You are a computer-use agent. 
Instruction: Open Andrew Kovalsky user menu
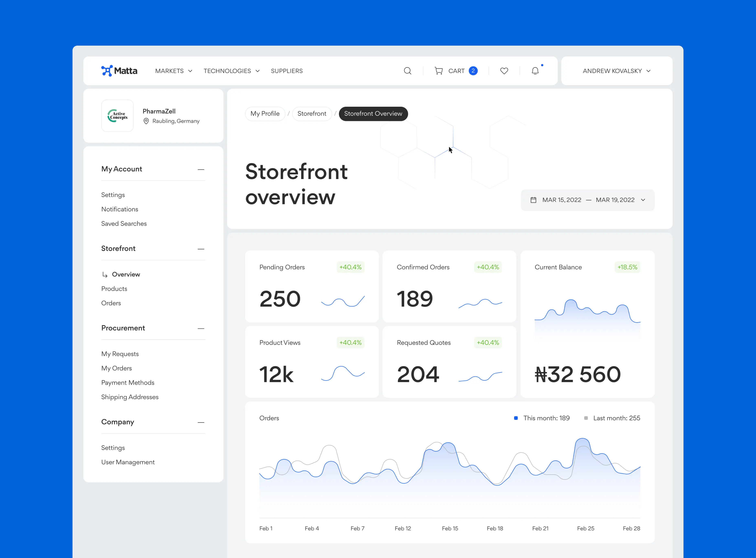616,71
